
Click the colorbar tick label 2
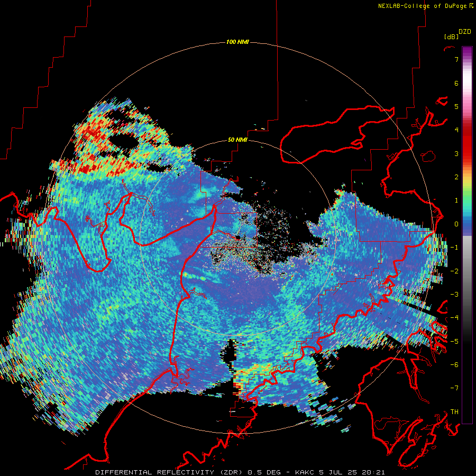point(456,177)
